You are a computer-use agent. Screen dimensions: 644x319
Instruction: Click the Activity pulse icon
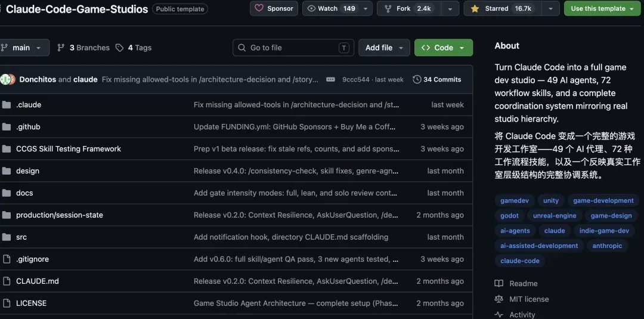[499, 315]
